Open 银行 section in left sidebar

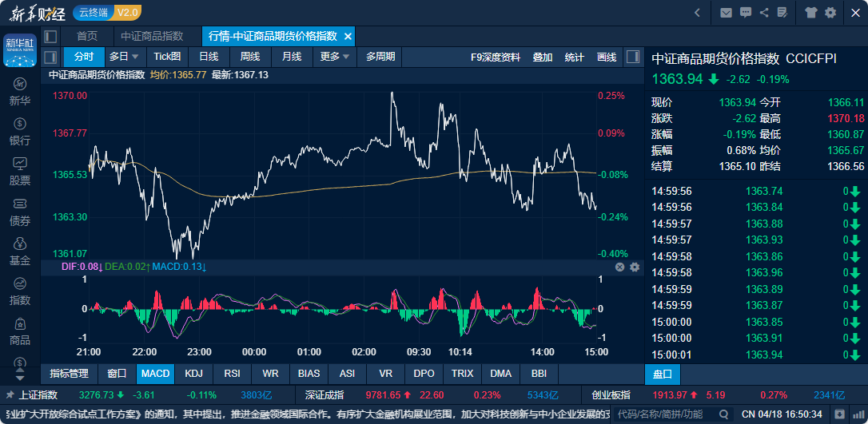pyautogui.click(x=19, y=132)
